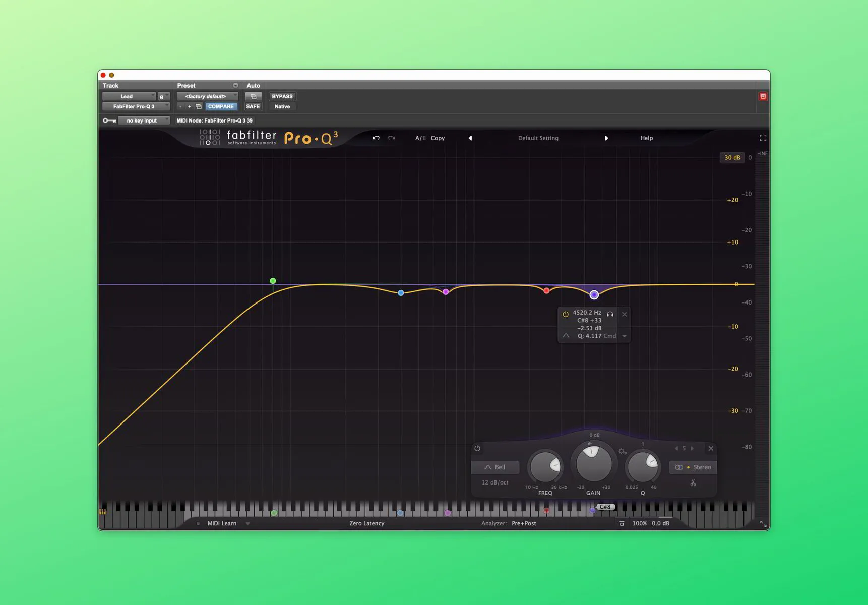Delete band via popup X button

[624, 314]
